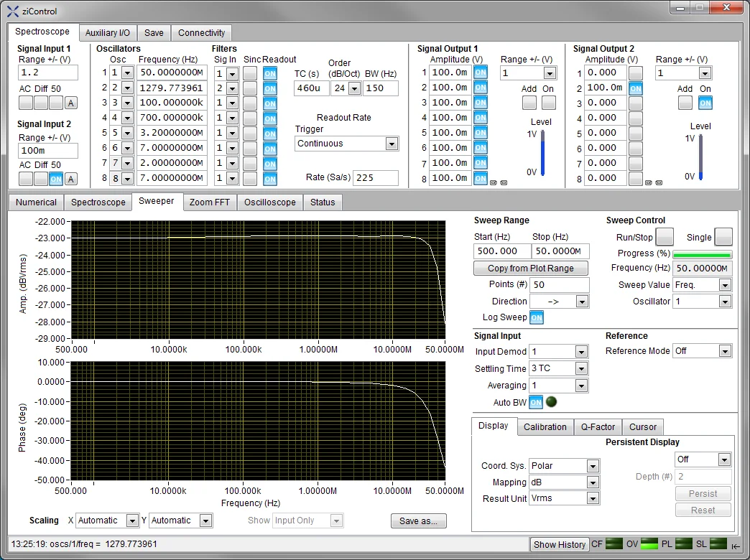Click the PL status indicator
The image size is (750, 560).
tap(683, 544)
